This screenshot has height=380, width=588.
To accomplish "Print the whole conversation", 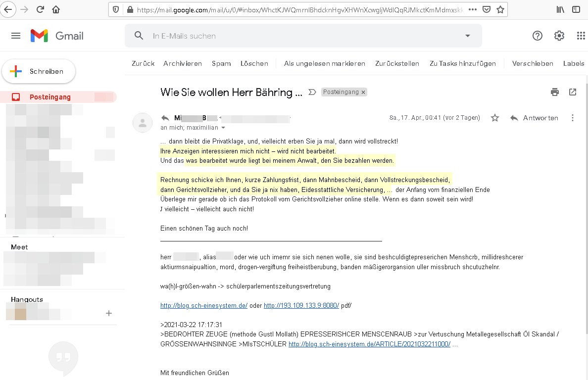I will tap(555, 92).
